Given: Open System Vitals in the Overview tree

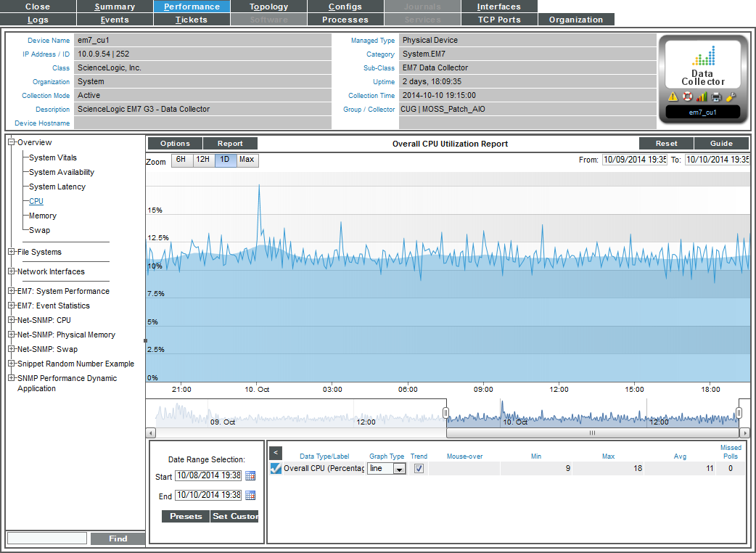Looking at the screenshot, I should tap(53, 157).
